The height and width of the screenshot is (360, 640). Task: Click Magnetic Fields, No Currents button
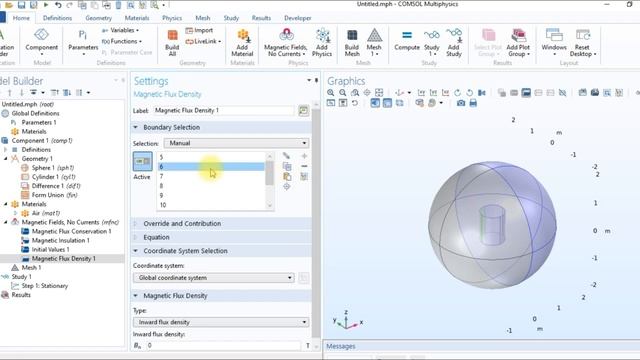coord(286,42)
